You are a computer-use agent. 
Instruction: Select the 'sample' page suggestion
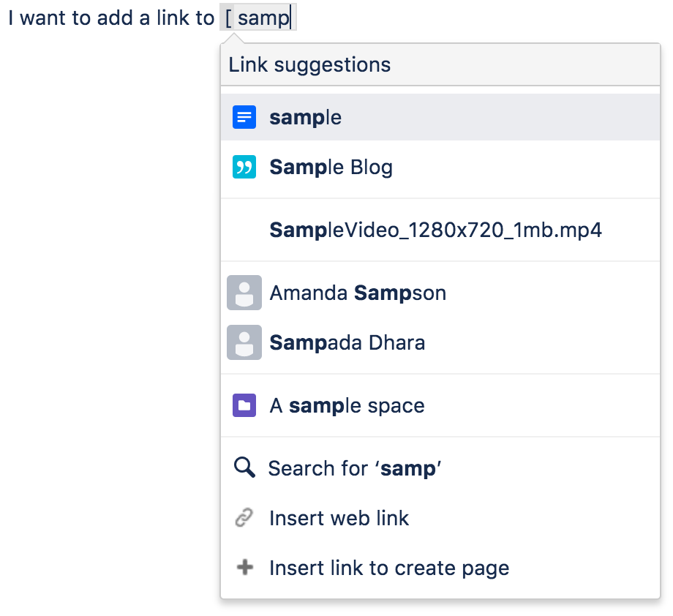click(x=440, y=117)
